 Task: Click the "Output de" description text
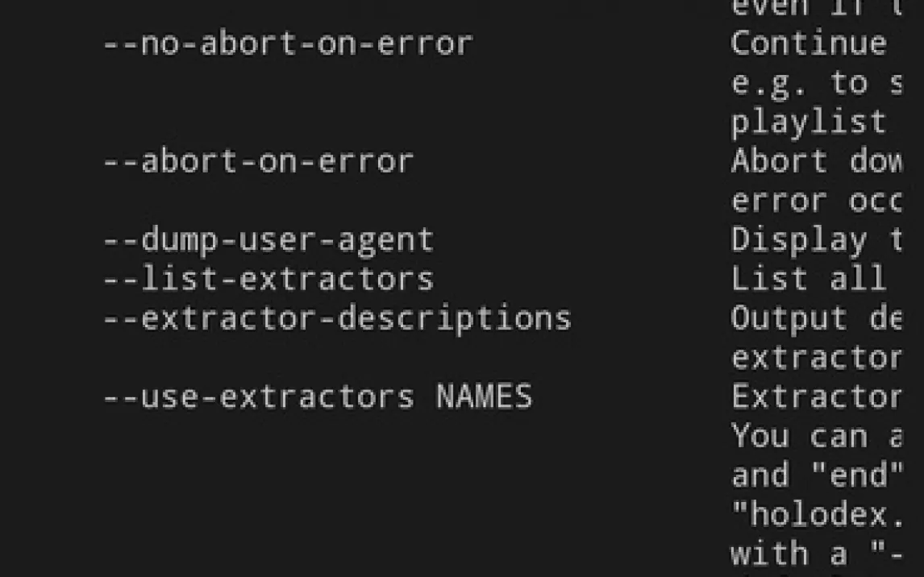[x=815, y=318]
